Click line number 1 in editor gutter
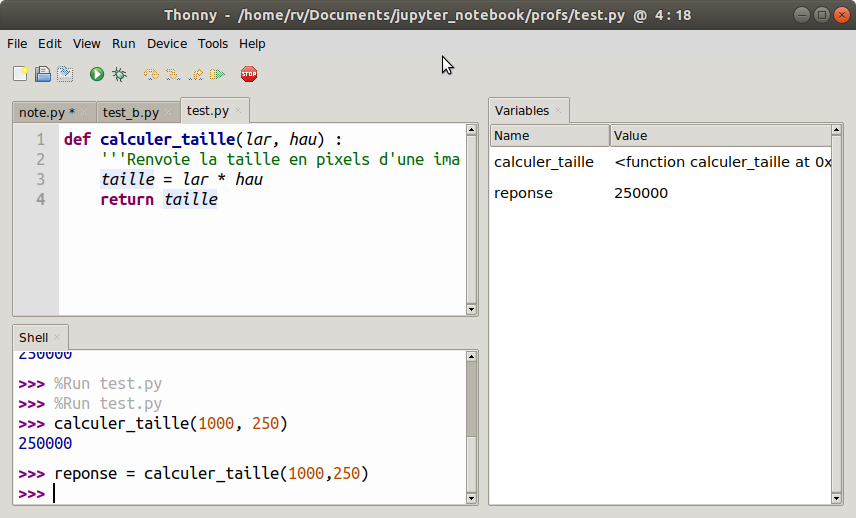The width and height of the screenshot is (856, 518). click(40, 140)
